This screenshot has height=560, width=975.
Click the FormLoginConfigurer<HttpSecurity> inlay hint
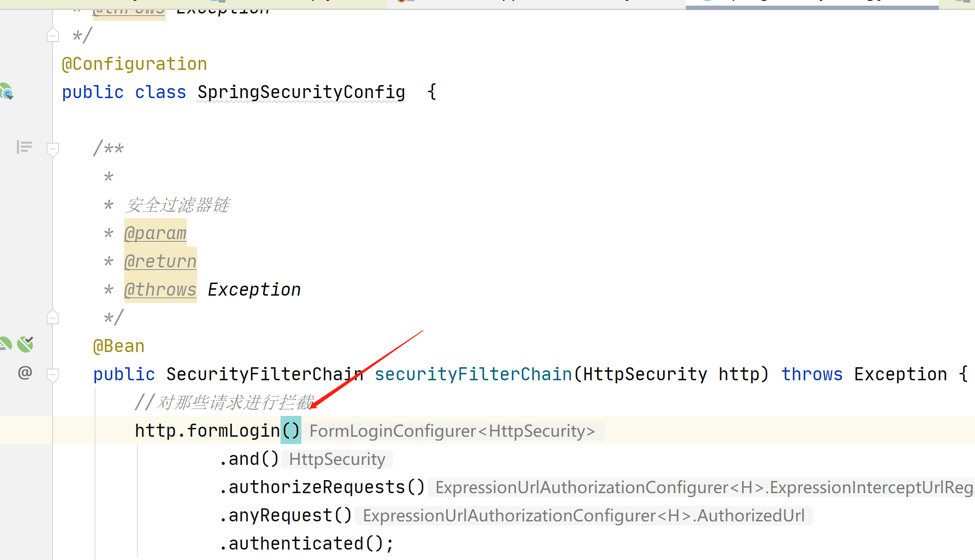[452, 431]
